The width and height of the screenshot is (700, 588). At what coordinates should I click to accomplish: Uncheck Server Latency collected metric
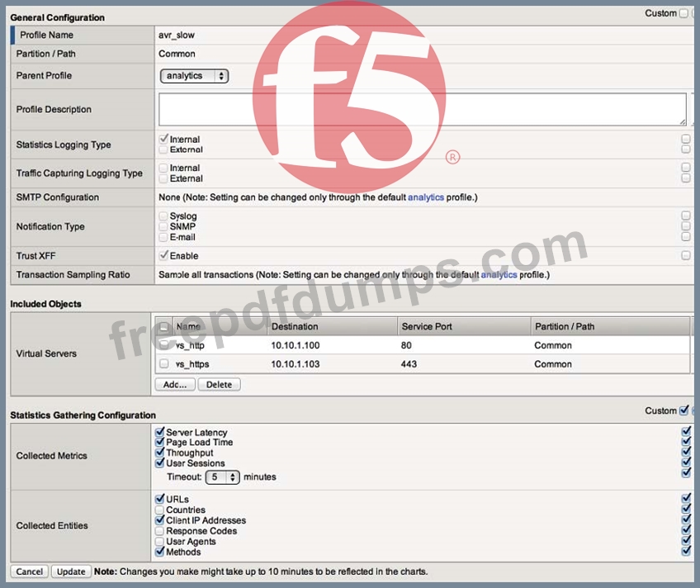click(x=160, y=432)
